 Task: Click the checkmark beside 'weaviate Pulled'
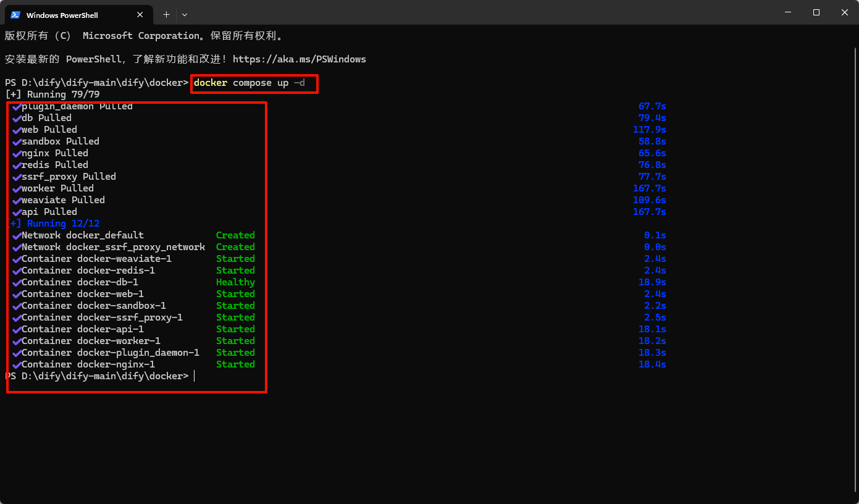pyautogui.click(x=17, y=200)
